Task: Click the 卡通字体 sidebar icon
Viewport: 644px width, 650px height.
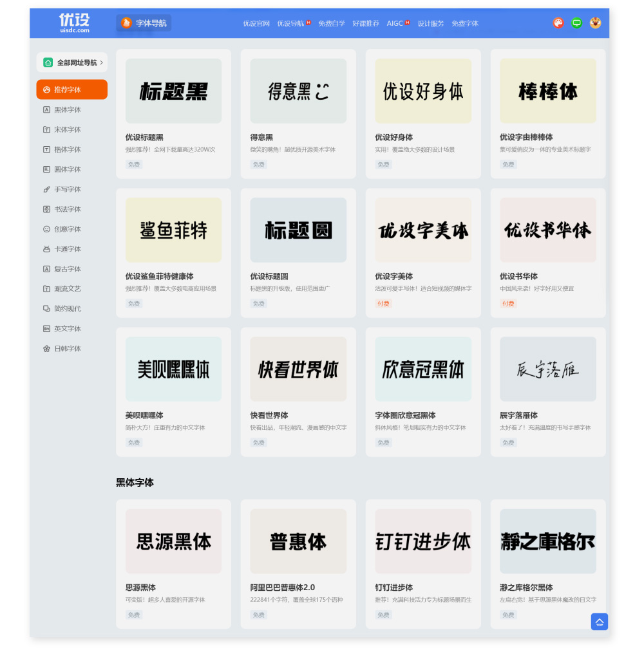Action: (46, 248)
